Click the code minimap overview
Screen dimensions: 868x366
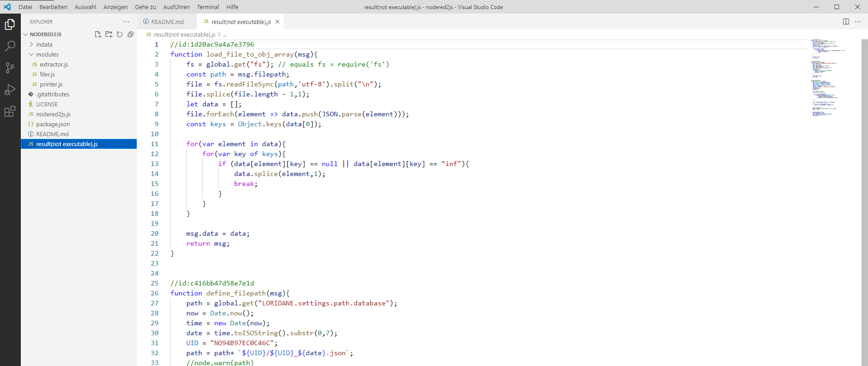tap(828, 79)
